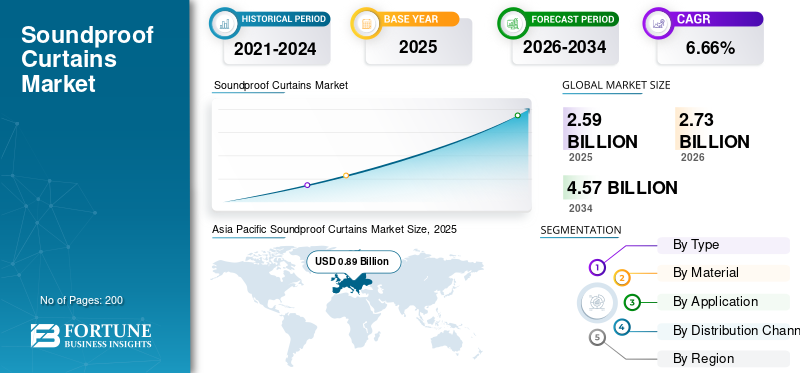
Task: Click the Historical Period label
Action: [284, 19]
